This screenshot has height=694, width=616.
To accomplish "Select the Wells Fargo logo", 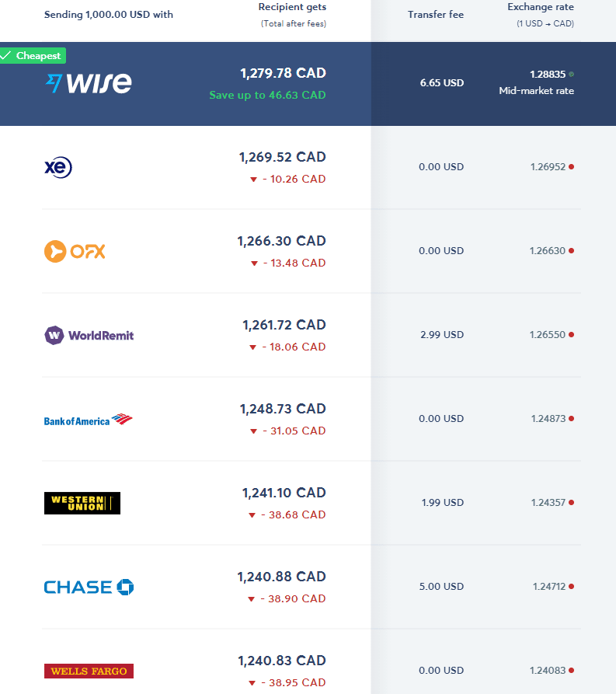I will (89, 671).
